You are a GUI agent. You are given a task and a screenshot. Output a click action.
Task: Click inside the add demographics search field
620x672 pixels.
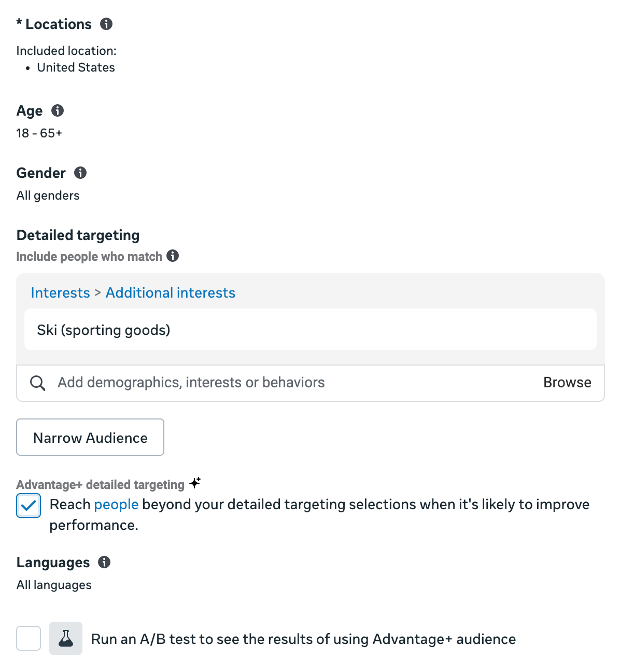pyautogui.click(x=191, y=383)
